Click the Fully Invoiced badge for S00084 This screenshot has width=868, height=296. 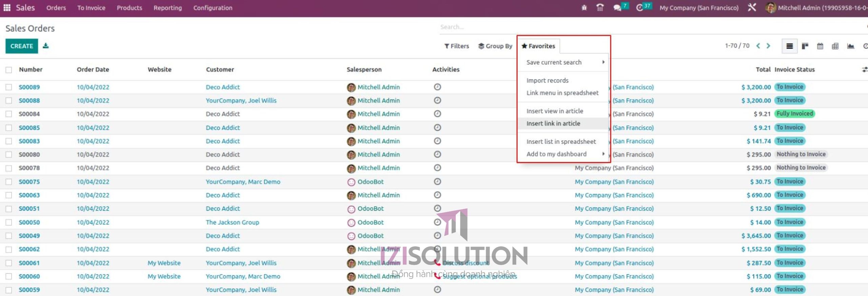click(x=795, y=113)
